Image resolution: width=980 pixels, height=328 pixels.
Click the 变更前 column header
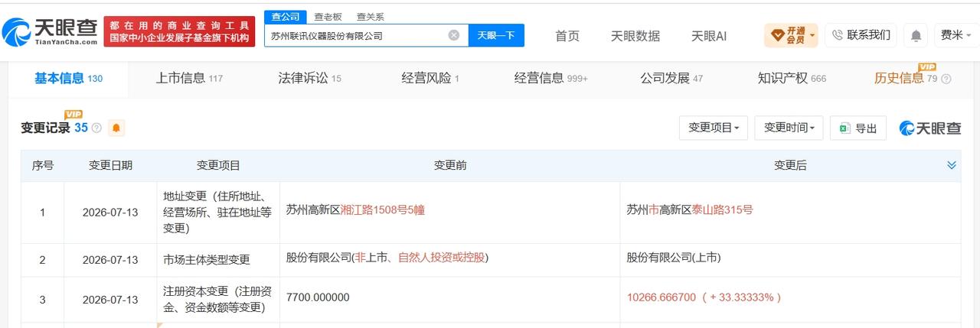(x=450, y=165)
